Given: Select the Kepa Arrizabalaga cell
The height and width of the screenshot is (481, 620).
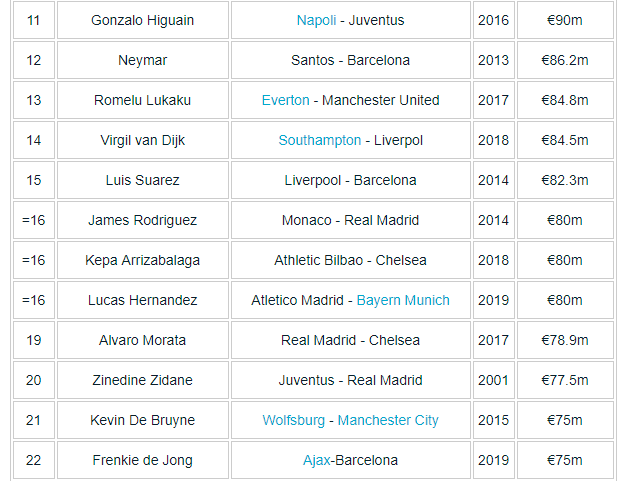Looking at the screenshot, I should [x=142, y=260].
